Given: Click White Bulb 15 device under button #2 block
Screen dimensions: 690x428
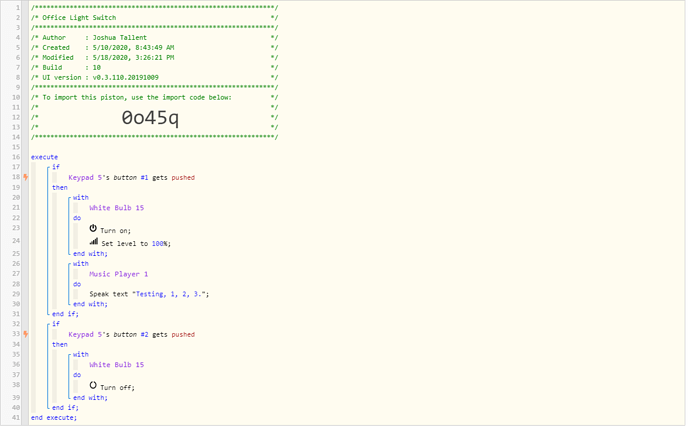Looking at the screenshot, I should click(117, 365).
